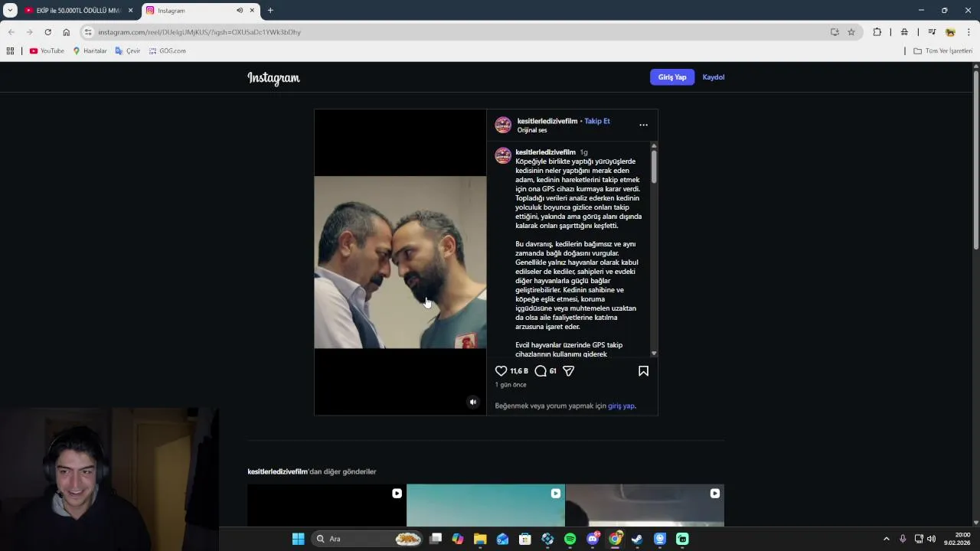Open the clock and date panel
Image resolution: width=980 pixels, height=551 pixels.
(x=957, y=539)
